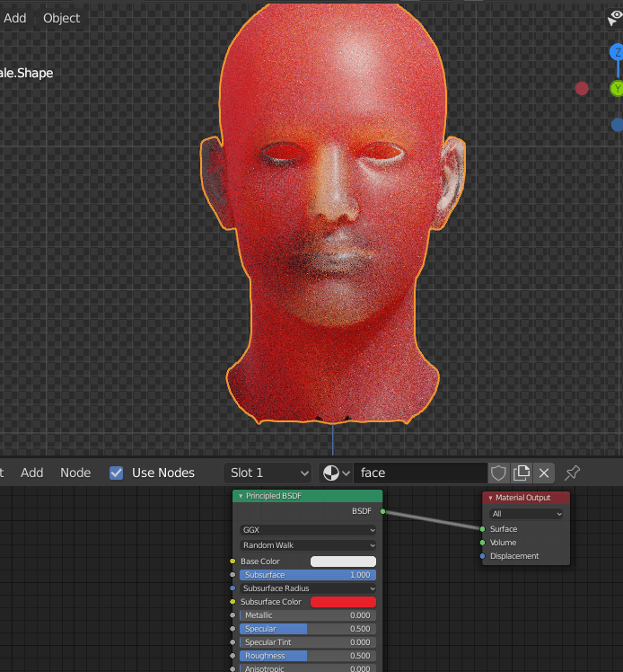Image resolution: width=623 pixels, height=672 pixels.
Task: Open the Base Color swatch
Action: coord(343,561)
